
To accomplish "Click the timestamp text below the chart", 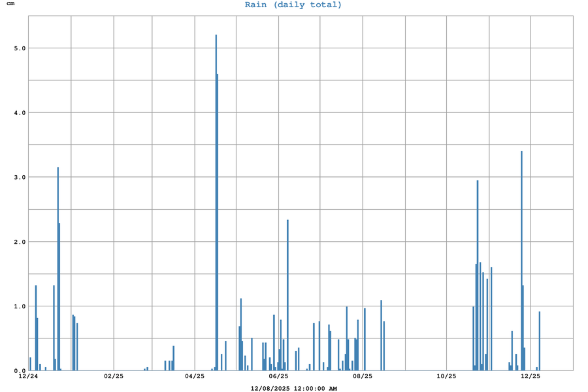I will pyautogui.click(x=293, y=389).
